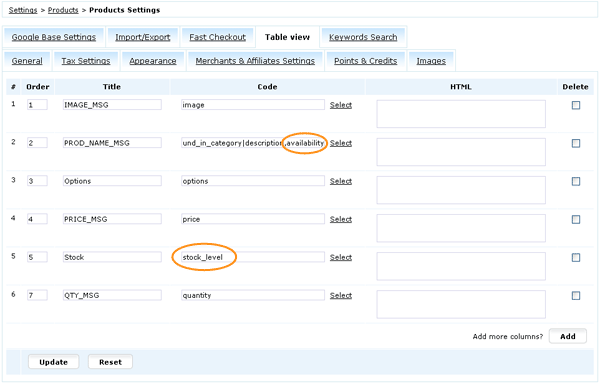Click the HTML textarea of PROD_NAME_MSG row
Screen dimensions: 600x384
[x=461, y=152]
